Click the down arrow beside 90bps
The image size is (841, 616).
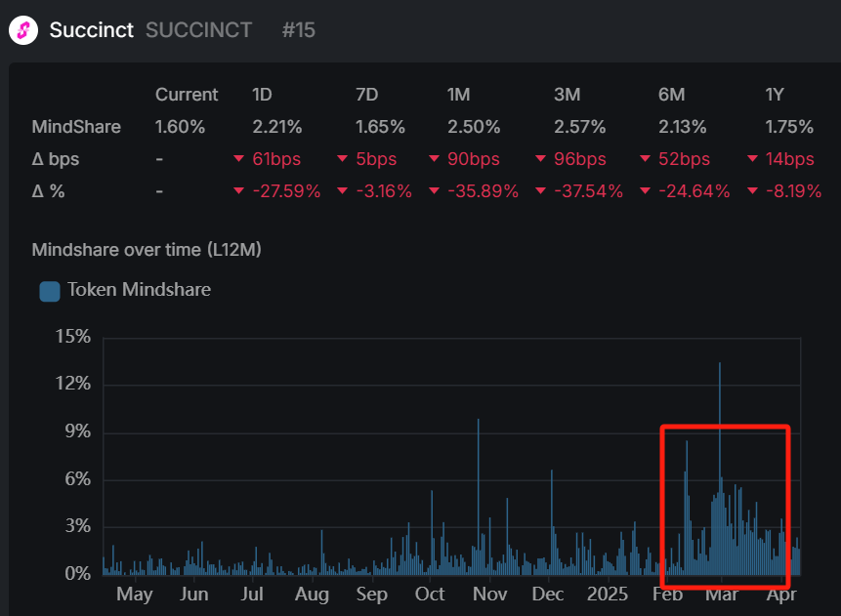(x=435, y=159)
